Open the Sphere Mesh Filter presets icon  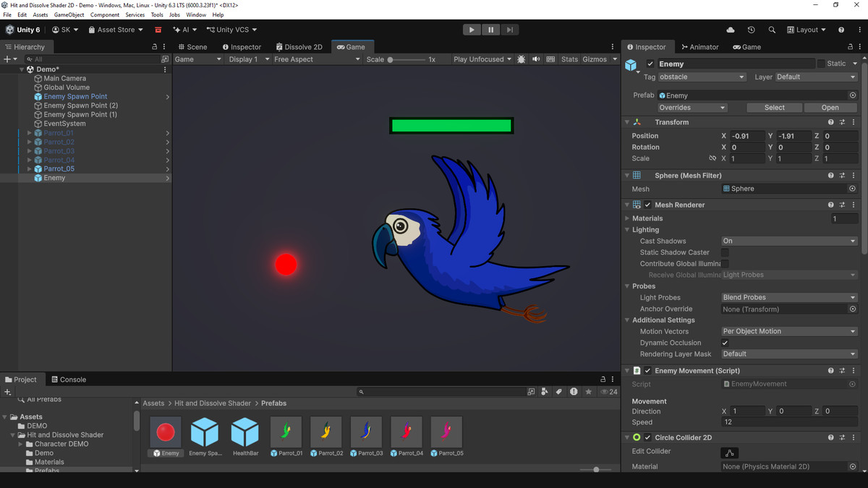pos(843,176)
